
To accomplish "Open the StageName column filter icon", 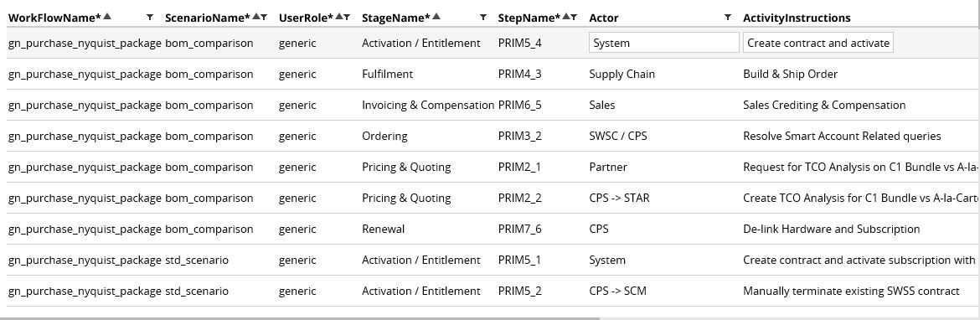I will [x=483, y=18].
